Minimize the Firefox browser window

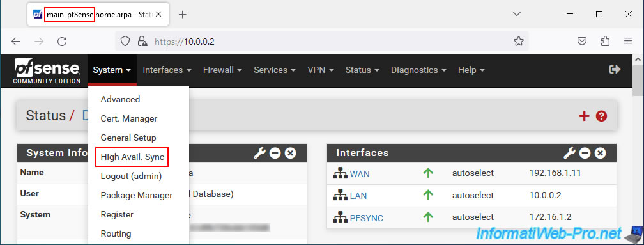click(570, 14)
